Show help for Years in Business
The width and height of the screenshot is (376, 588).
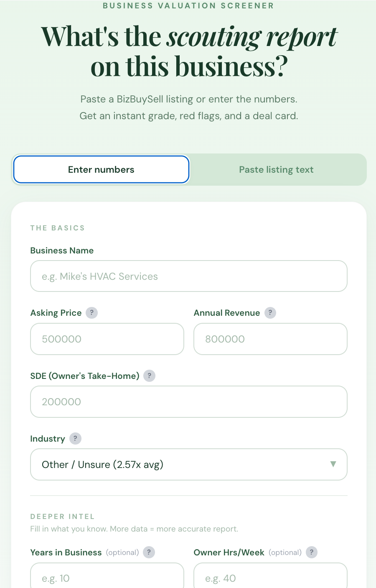pos(149,552)
